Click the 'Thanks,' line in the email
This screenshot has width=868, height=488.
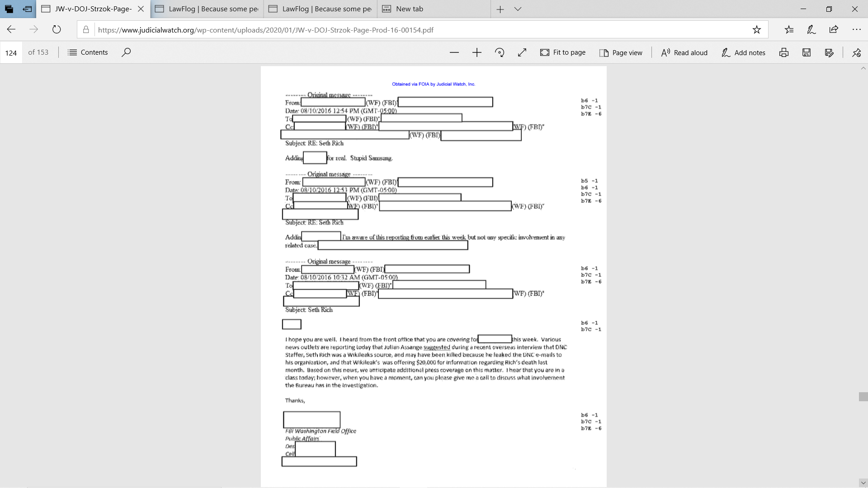295,400
